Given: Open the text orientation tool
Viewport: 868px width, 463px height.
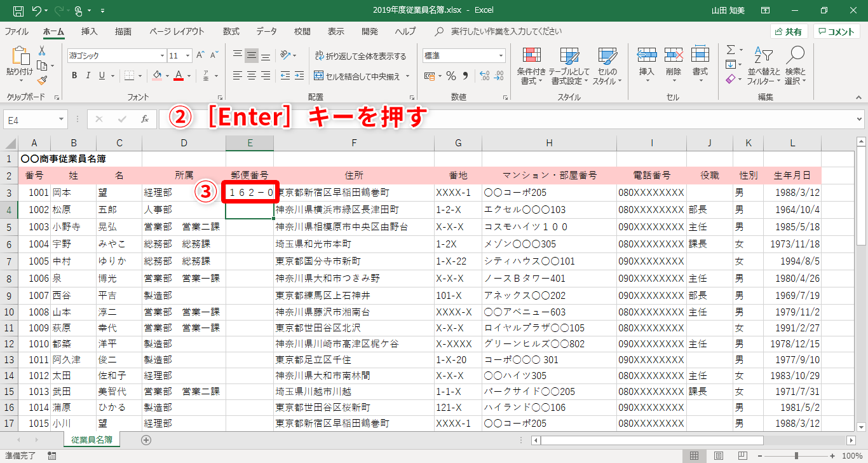Looking at the screenshot, I should (x=286, y=55).
